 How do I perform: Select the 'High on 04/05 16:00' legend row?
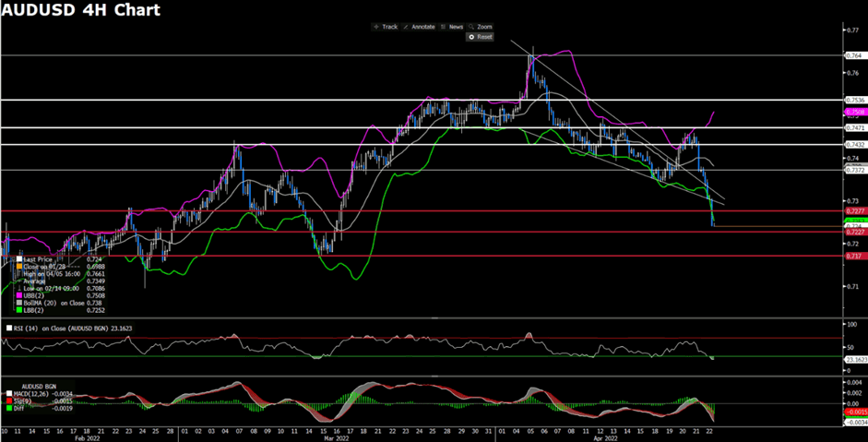point(61,274)
